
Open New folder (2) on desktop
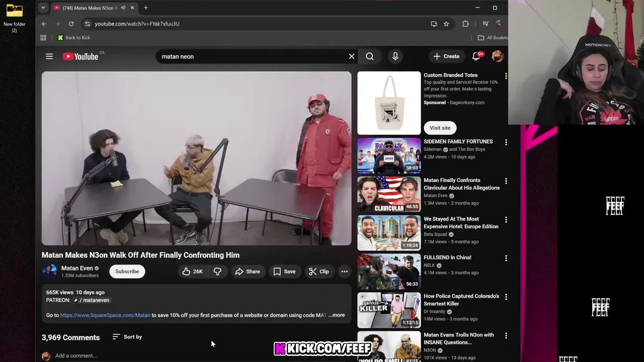tap(15, 18)
